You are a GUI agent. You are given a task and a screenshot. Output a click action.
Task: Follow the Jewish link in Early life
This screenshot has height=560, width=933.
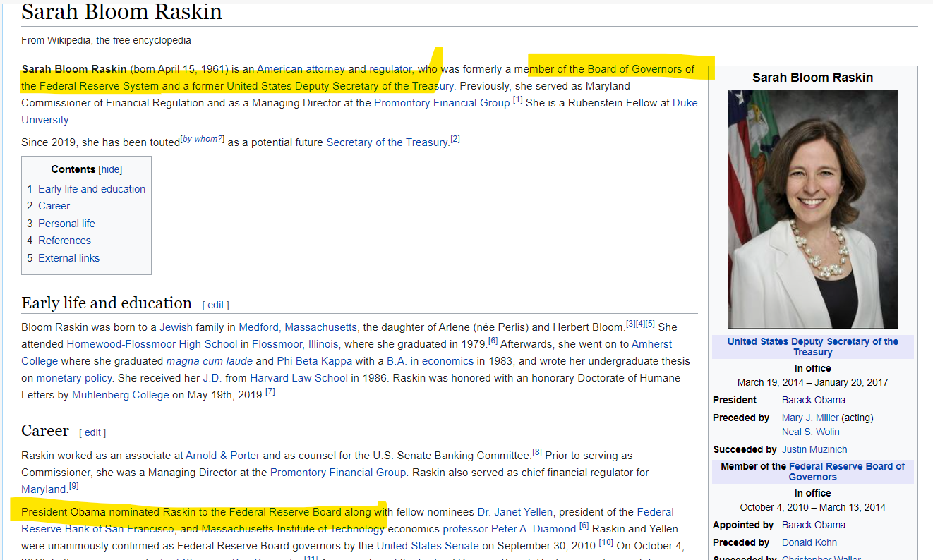(176, 327)
